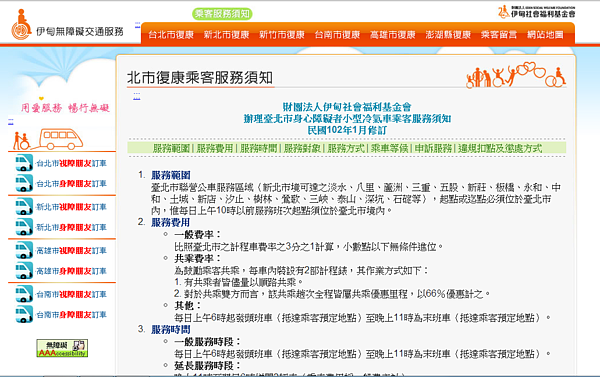This screenshot has height=377, width=600.
Task: Click the bus icon beside 新北市身障朋友訂車
Action: pos(24,227)
